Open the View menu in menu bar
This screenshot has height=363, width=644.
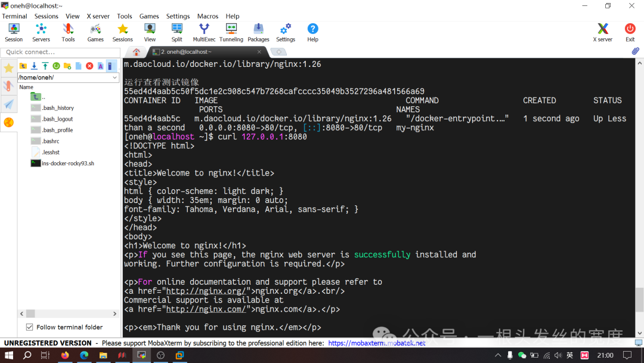(72, 16)
